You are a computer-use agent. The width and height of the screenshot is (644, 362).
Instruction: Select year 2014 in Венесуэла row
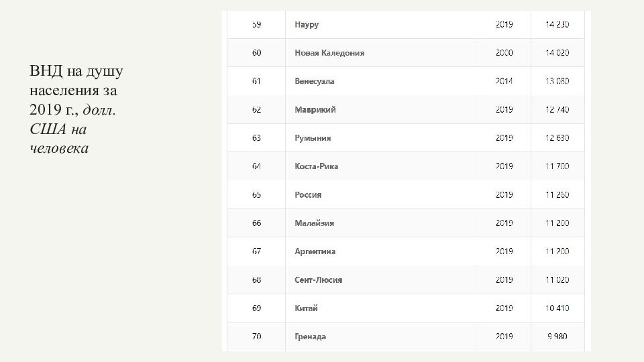(x=504, y=81)
